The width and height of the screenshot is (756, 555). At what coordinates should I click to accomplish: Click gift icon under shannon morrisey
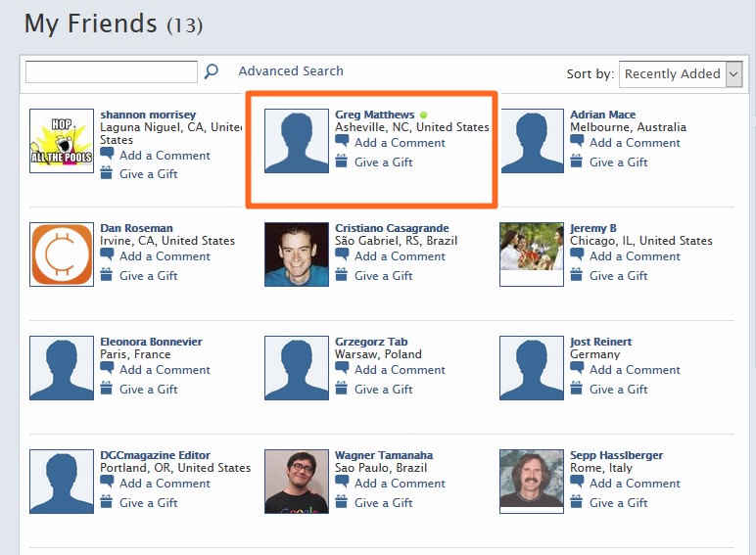[107, 173]
